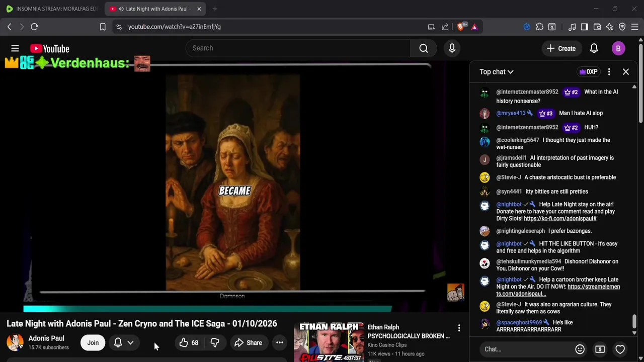The height and width of the screenshot is (362, 644).
Task: Click the address bar URL text
Action: (174, 27)
